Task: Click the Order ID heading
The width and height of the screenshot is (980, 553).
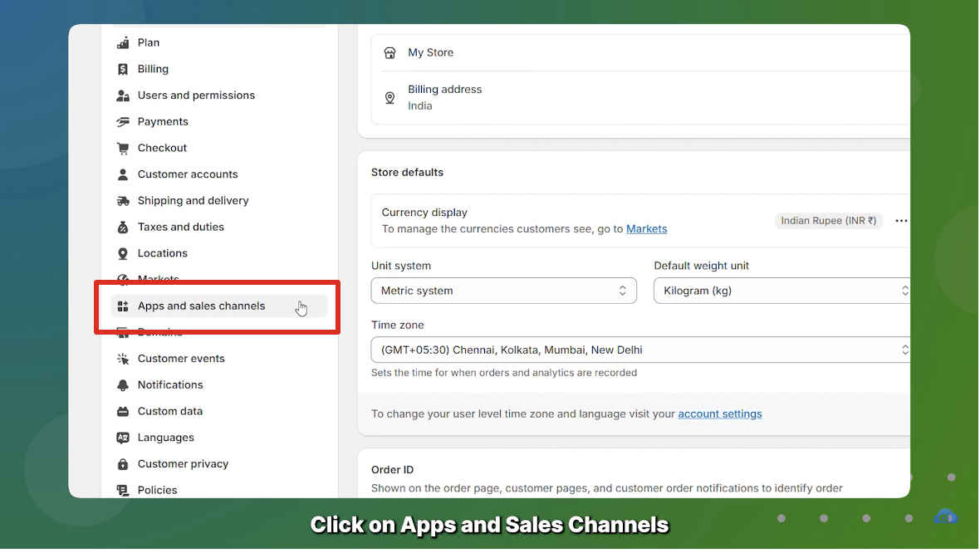Action: pos(393,469)
